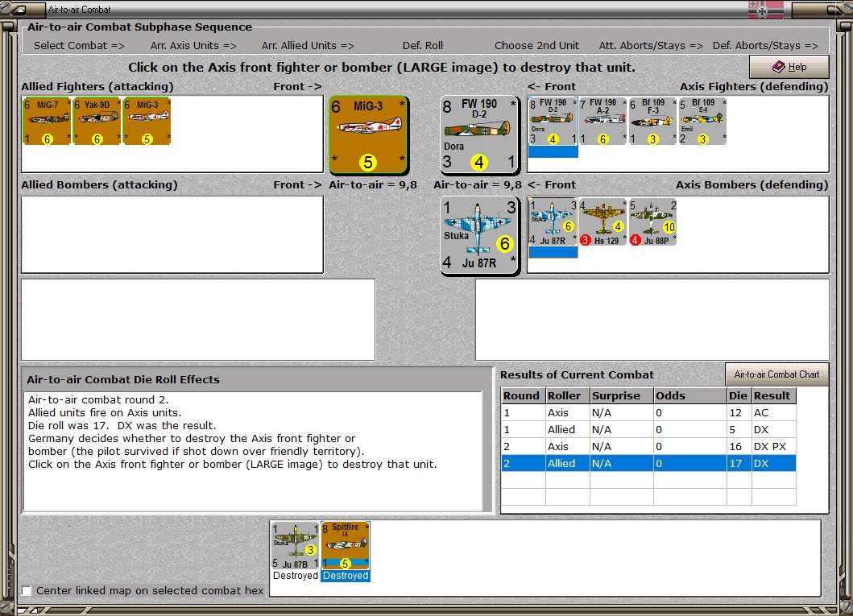The height and width of the screenshot is (616, 853).
Task: Click the Result column header
Action: tap(773, 396)
